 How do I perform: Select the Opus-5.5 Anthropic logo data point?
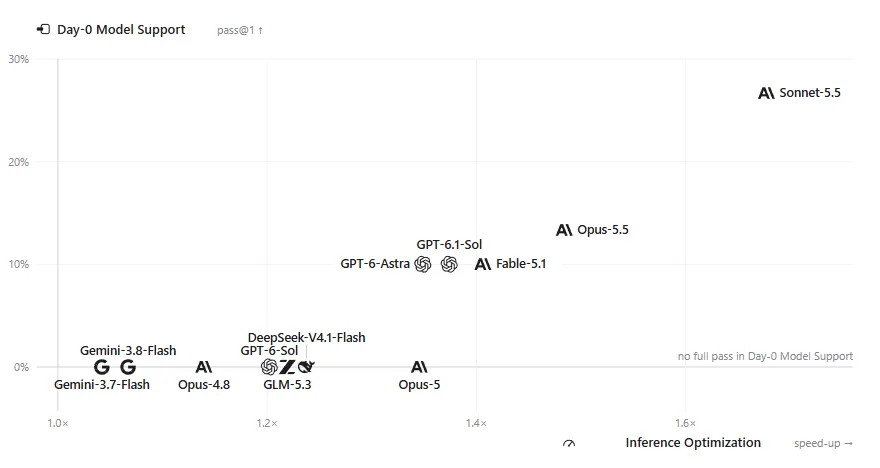pyautogui.click(x=564, y=230)
